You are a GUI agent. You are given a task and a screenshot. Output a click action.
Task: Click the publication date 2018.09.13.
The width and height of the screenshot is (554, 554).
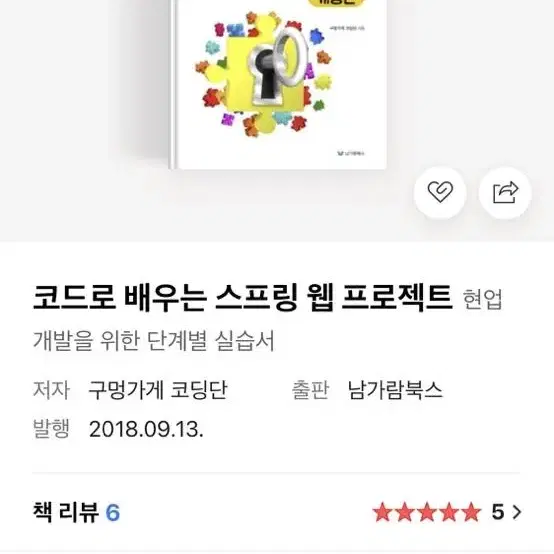(x=146, y=429)
